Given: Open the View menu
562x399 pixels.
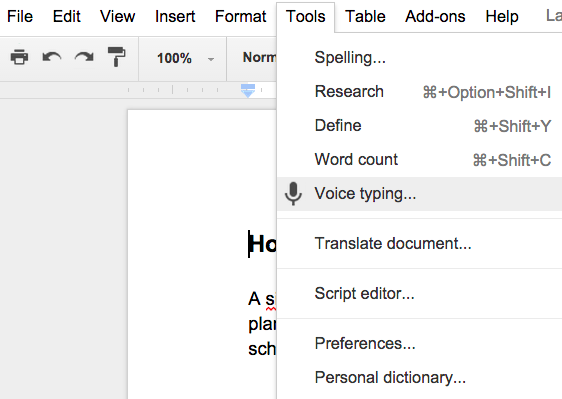Looking at the screenshot, I should coord(118,16).
